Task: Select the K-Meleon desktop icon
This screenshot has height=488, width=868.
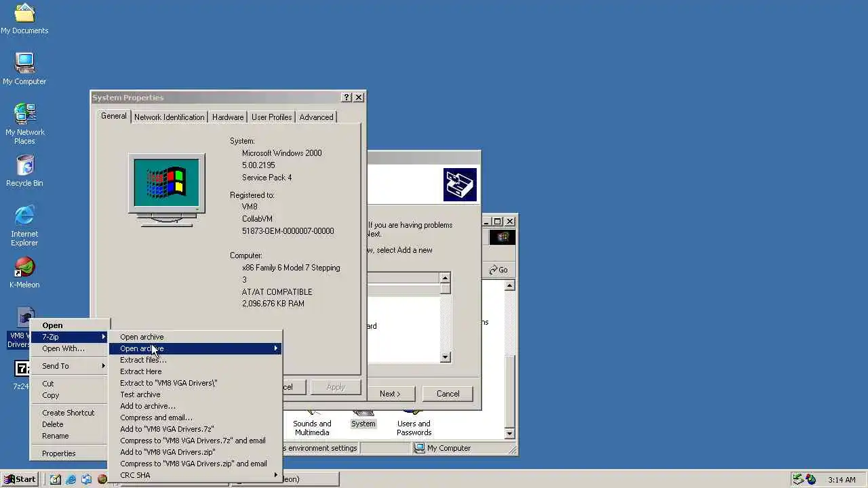Action: 24,272
